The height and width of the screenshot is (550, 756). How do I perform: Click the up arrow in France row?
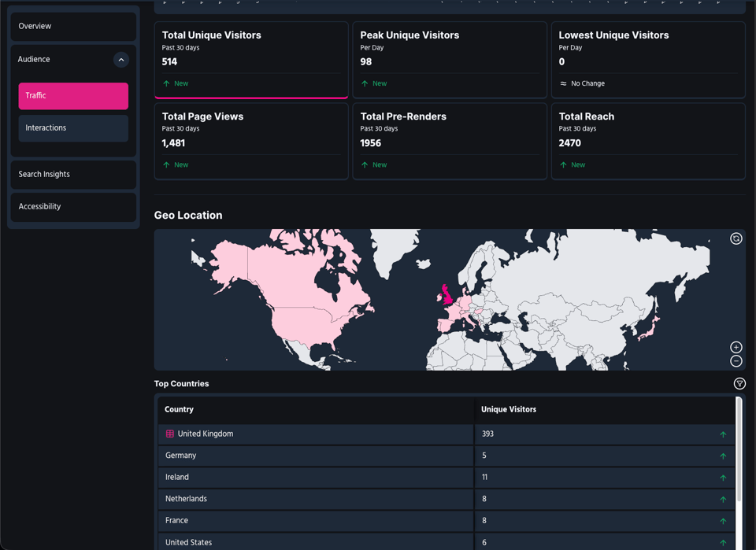click(723, 521)
